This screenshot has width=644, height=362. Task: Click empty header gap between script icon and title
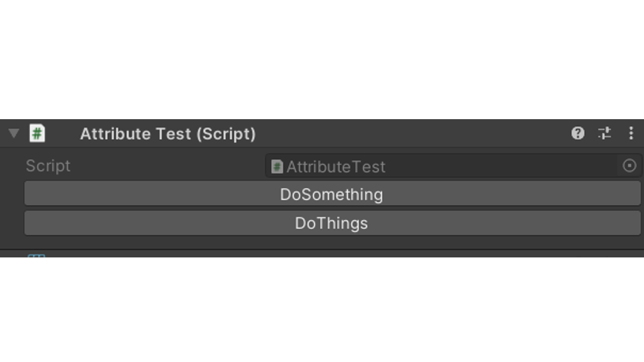(x=62, y=134)
